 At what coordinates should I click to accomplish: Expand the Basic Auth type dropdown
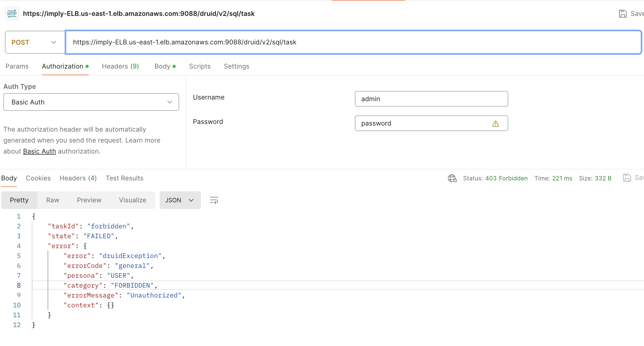coord(91,102)
